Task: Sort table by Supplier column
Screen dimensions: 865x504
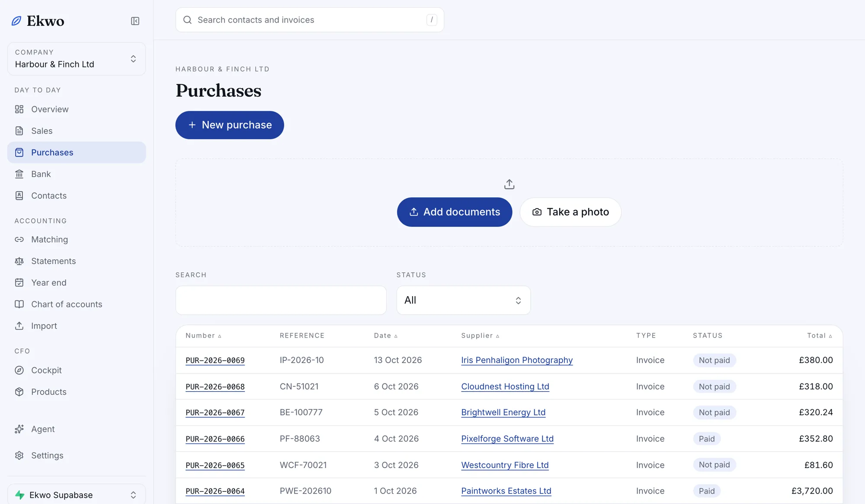Action: pyautogui.click(x=480, y=335)
